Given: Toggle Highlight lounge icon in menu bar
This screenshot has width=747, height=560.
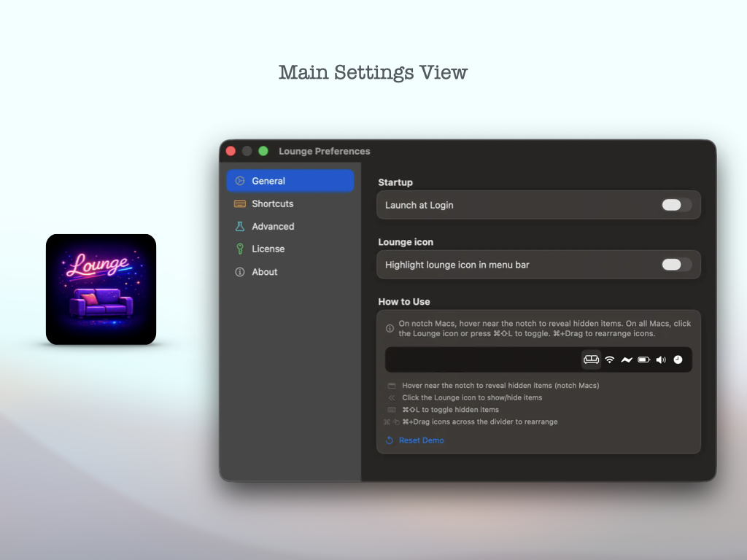Looking at the screenshot, I should [676, 264].
